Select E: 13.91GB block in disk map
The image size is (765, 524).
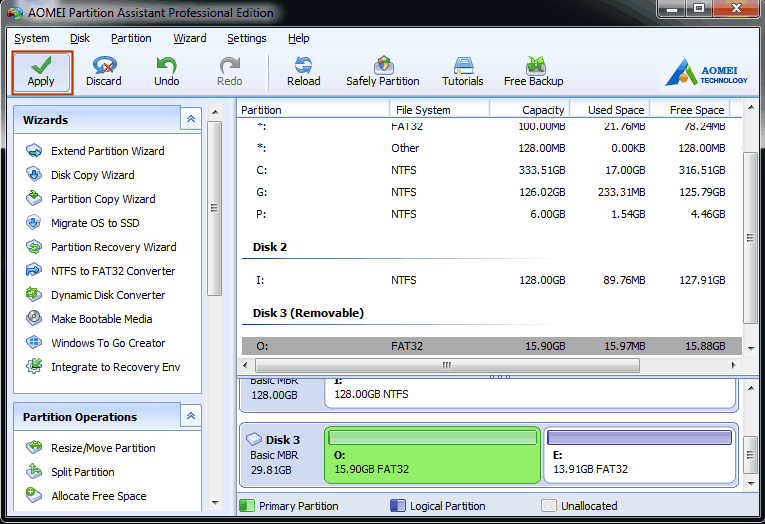[x=640, y=455]
